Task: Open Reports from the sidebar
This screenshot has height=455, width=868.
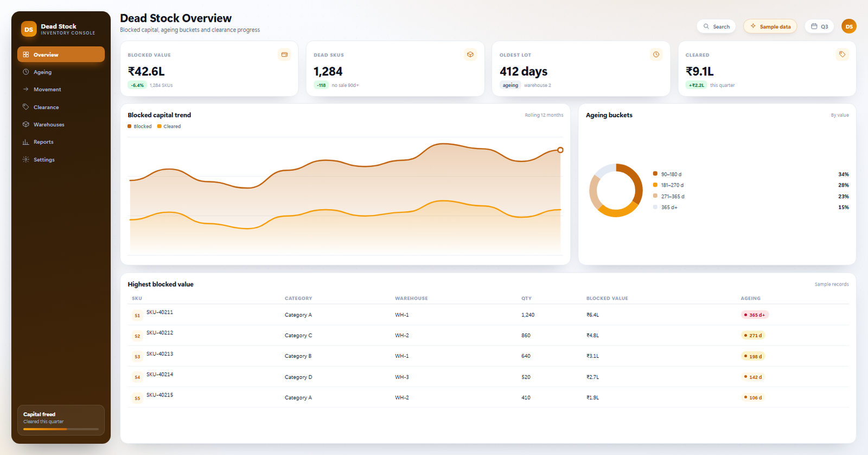Action: (61, 142)
